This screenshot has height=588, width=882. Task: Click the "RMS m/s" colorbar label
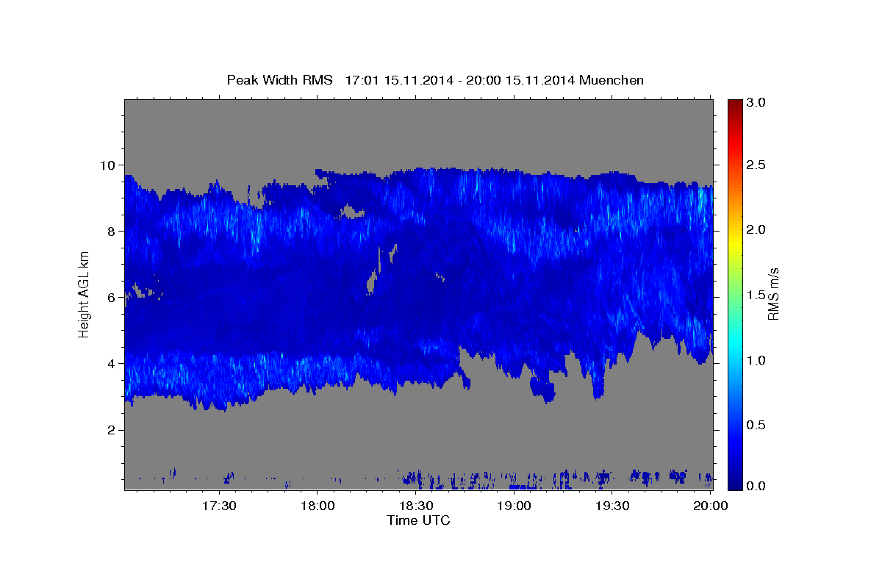point(773,294)
